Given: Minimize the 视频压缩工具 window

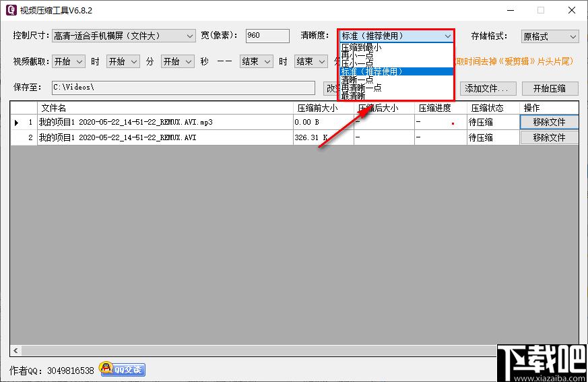Looking at the screenshot, I should pos(511,10).
